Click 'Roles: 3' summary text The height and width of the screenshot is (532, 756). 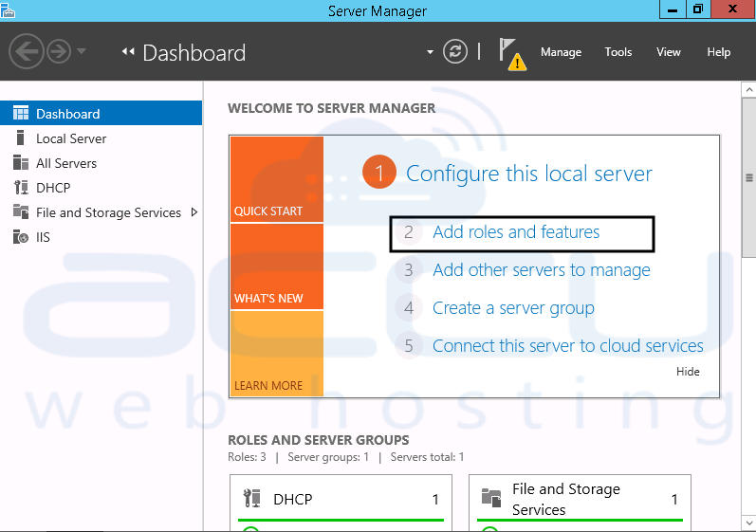point(247,457)
